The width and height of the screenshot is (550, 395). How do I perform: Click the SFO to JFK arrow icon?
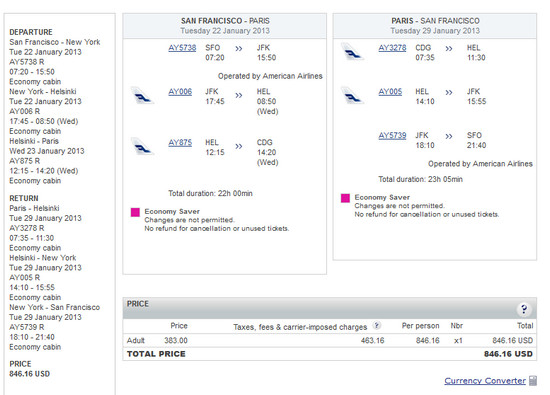pos(239,48)
